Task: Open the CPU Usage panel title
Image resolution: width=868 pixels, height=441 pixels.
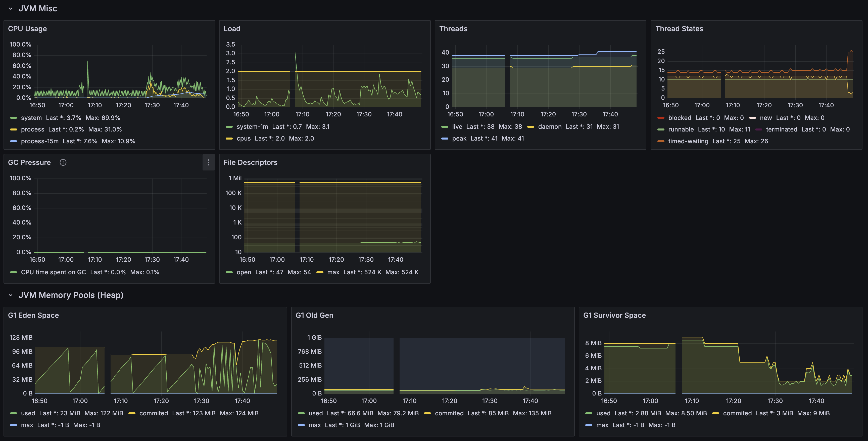Action: click(x=27, y=29)
